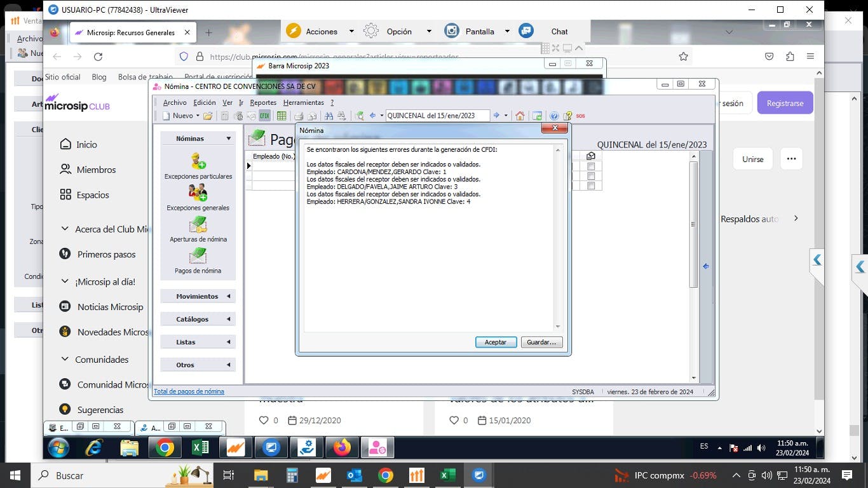
Task: Click the CFDI toolbar icon
Action: (x=264, y=116)
